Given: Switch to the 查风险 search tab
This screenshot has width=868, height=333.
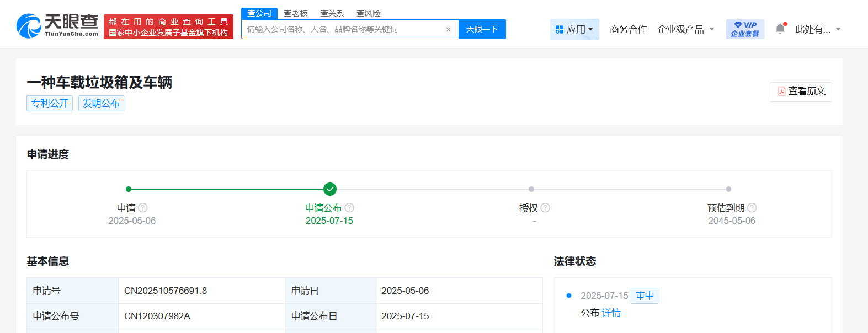Looking at the screenshot, I should pyautogui.click(x=368, y=13).
